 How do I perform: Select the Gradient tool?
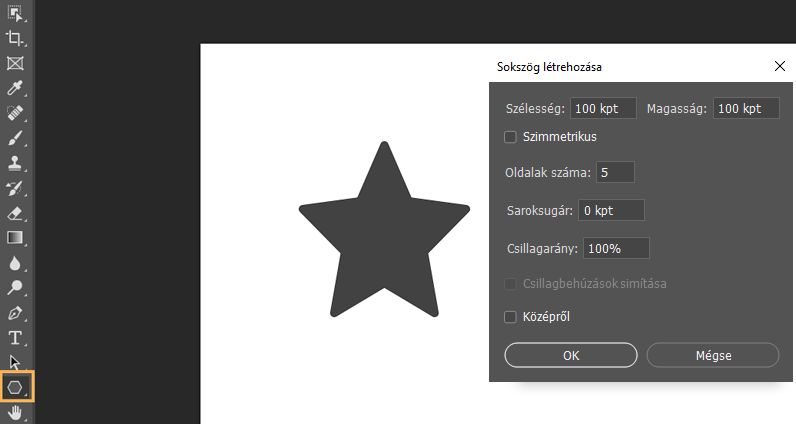click(x=15, y=238)
